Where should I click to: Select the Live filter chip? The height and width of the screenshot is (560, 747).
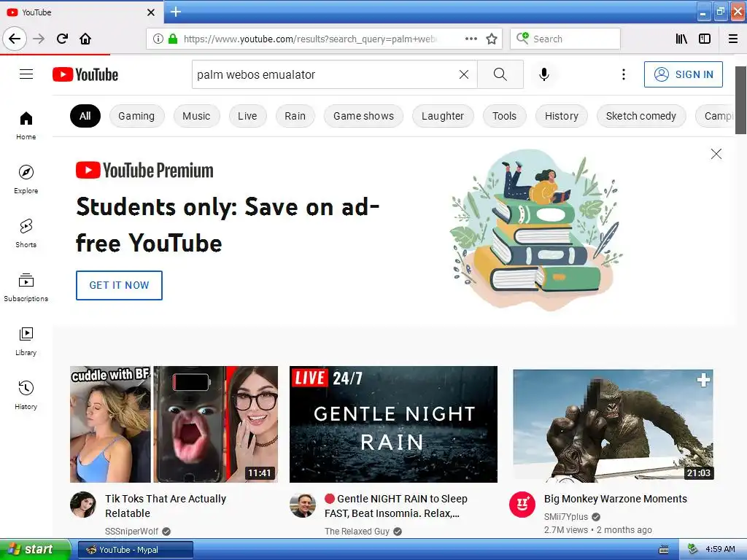pyautogui.click(x=247, y=116)
